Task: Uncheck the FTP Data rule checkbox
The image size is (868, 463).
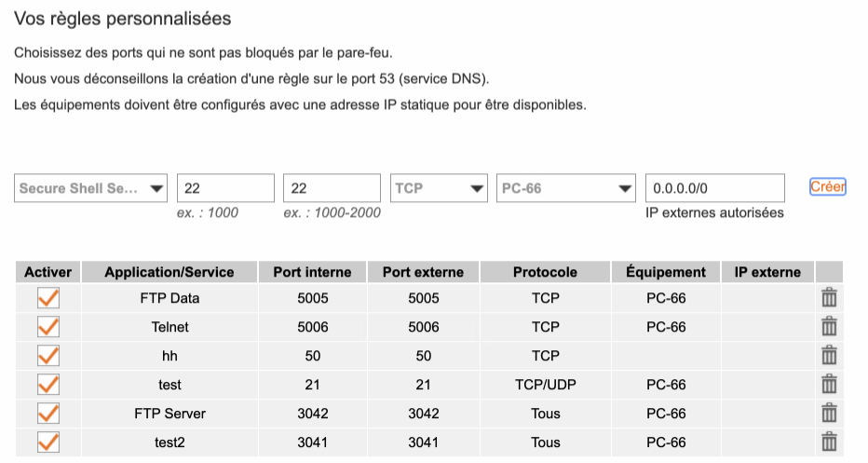Action: 47,298
